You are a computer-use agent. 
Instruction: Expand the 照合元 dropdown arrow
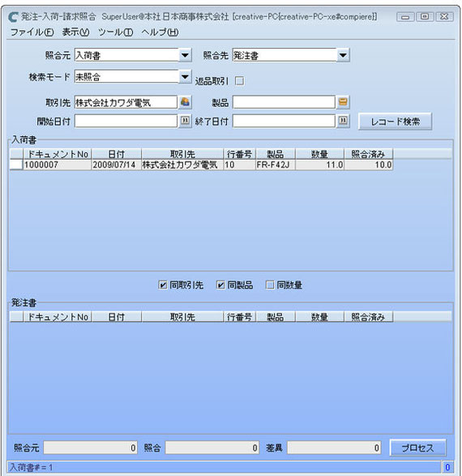pyautogui.click(x=185, y=55)
